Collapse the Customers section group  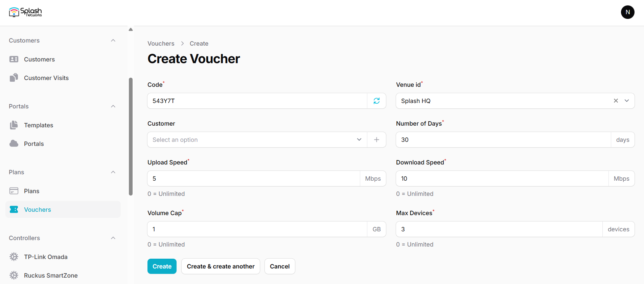(x=113, y=41)
